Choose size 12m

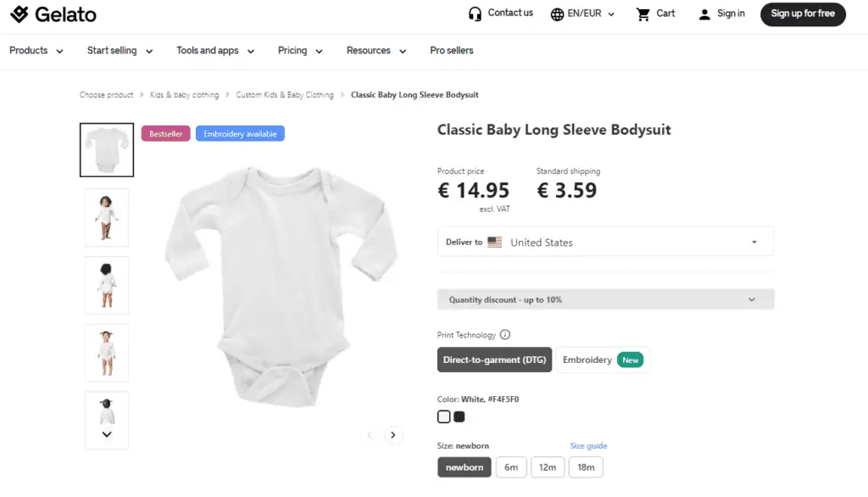(548, 467)
